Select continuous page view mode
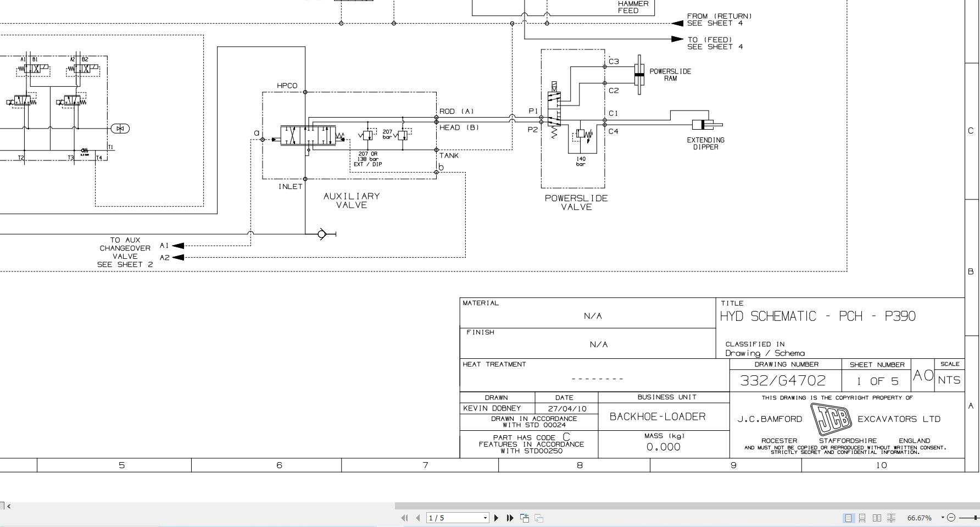The width and height of the screenshot is (980, 527). tap(862, 518)
